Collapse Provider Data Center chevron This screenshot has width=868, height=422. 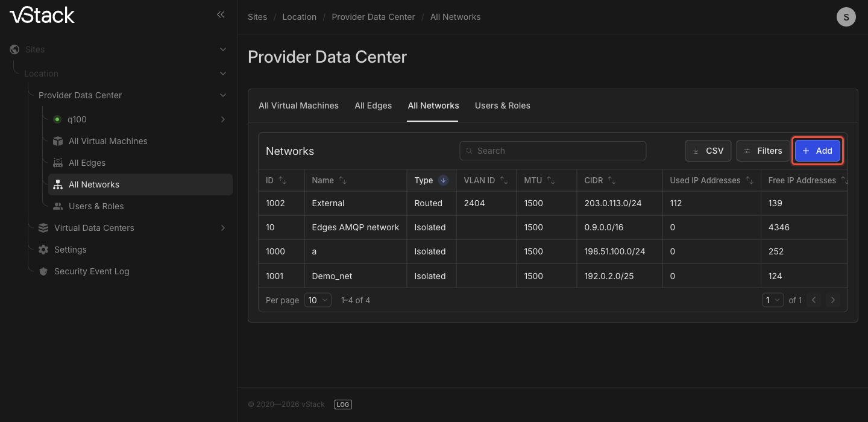click(223, 95)
